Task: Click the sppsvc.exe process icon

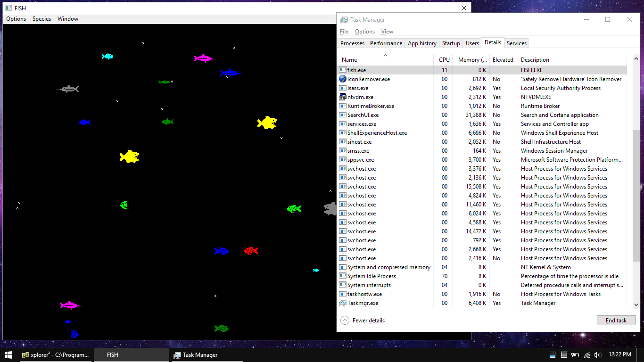Action: click(x=343, y=159)
